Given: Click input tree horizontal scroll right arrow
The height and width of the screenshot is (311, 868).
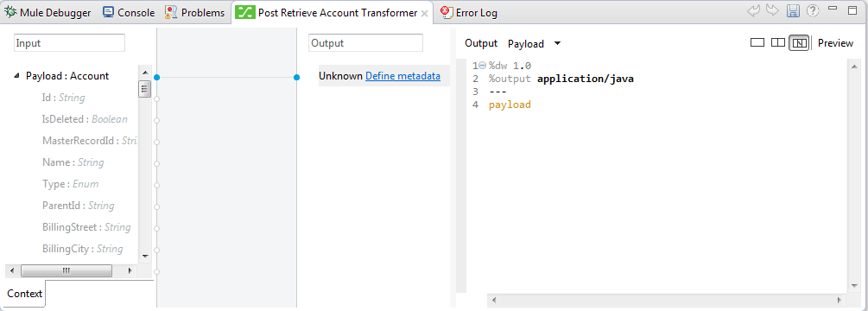Looking at the screenshot, I should [x=130, y=270].
